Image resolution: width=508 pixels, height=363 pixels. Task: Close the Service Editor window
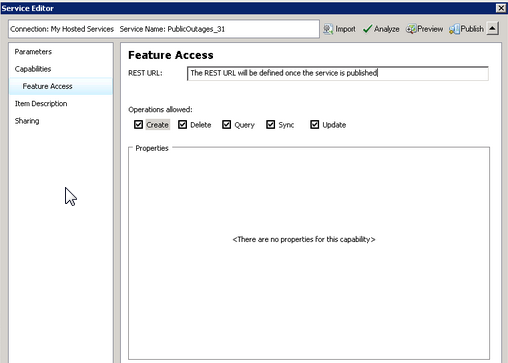501,8
